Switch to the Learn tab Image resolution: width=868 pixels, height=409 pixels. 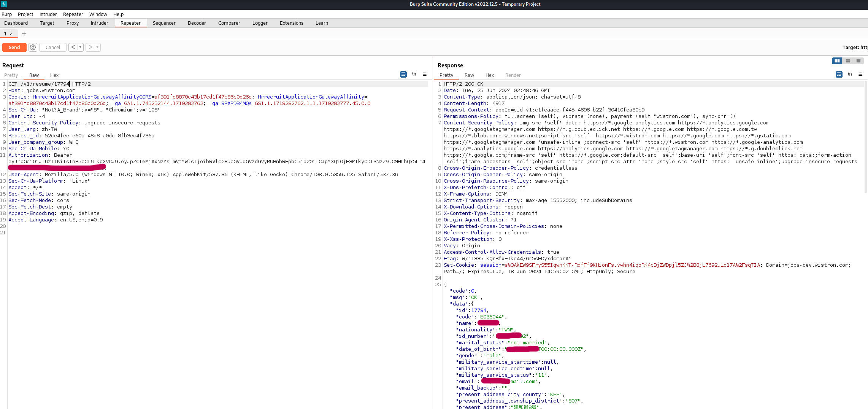tap(322, 23)
